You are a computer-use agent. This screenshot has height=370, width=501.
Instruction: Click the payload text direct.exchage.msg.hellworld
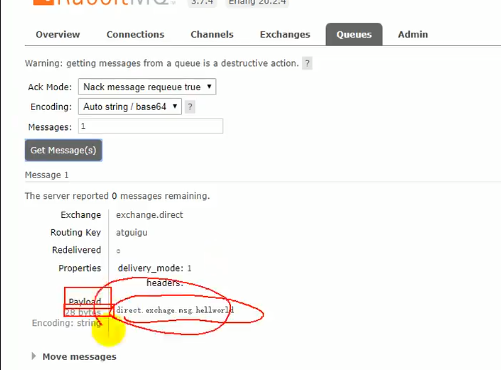click(175, 310)
